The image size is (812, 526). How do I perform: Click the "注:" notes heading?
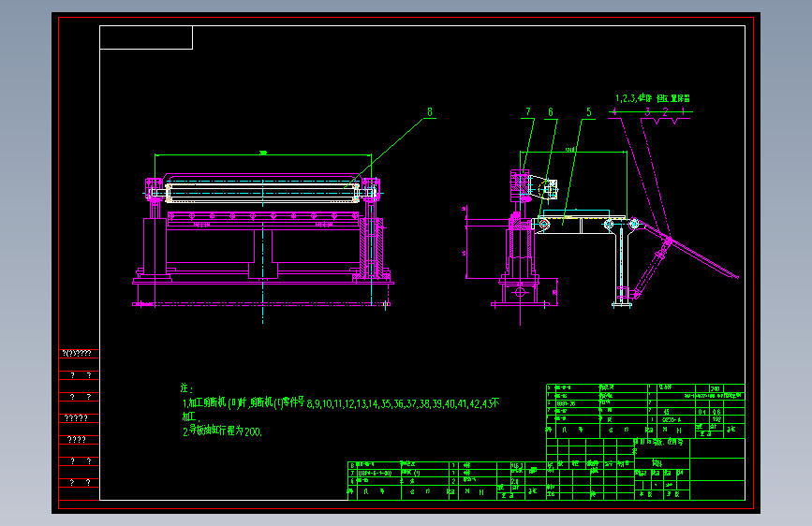click(x=186, y=387)
